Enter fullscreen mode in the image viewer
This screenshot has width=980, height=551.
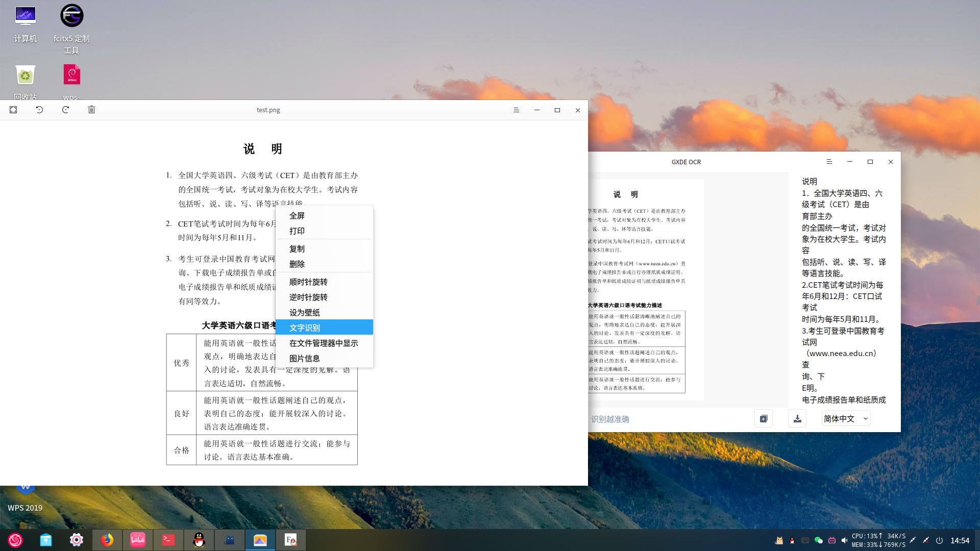click(13, 110)
